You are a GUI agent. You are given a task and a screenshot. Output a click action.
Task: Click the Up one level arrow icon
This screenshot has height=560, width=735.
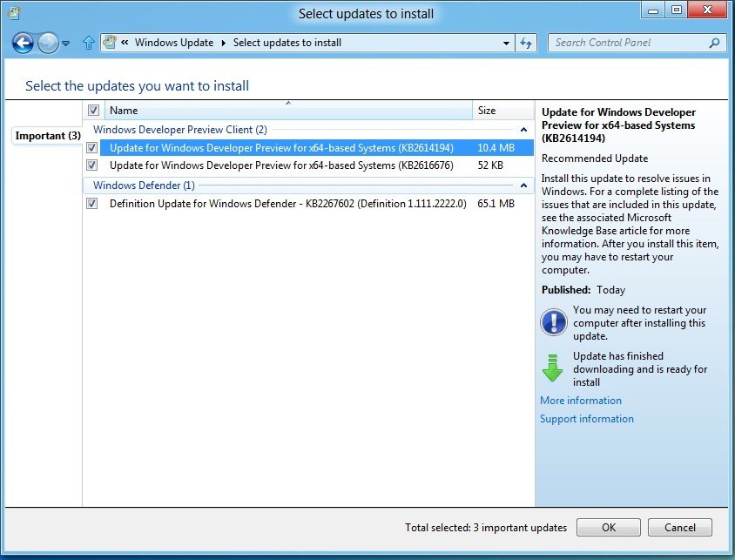click(88, 44)
